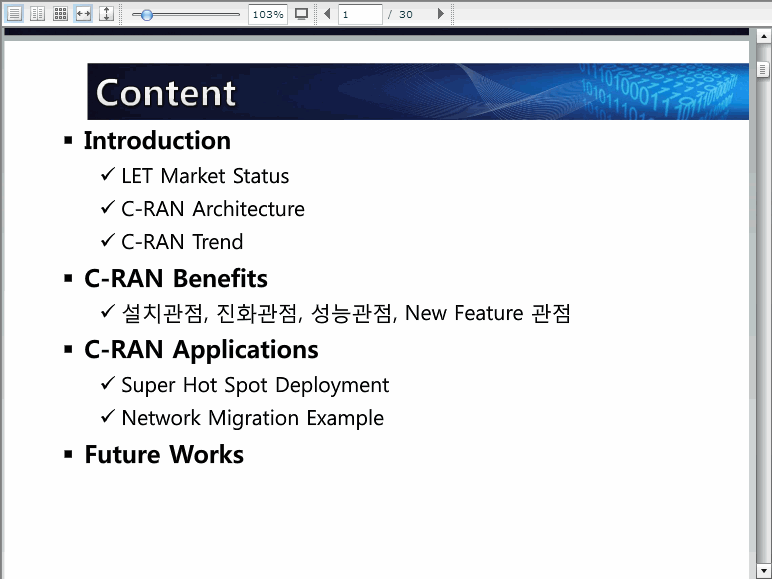This screenshot has height=579, width=772.
Task: Switch to single page view mode
Action: [x=14, y=14]
